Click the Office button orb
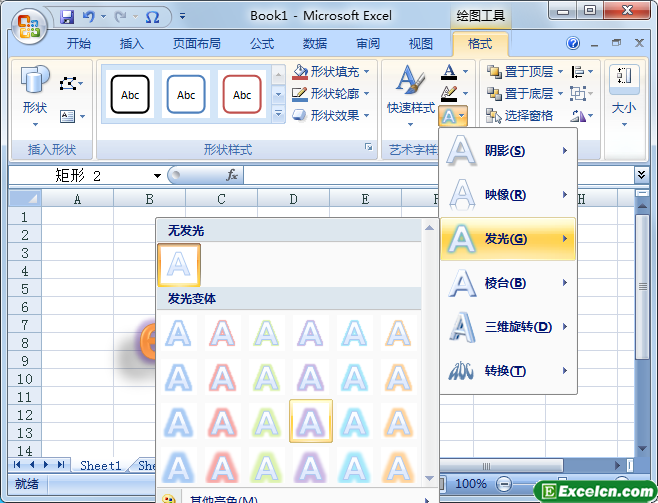Screen dimensions: 658x503 tap(29, 26)
